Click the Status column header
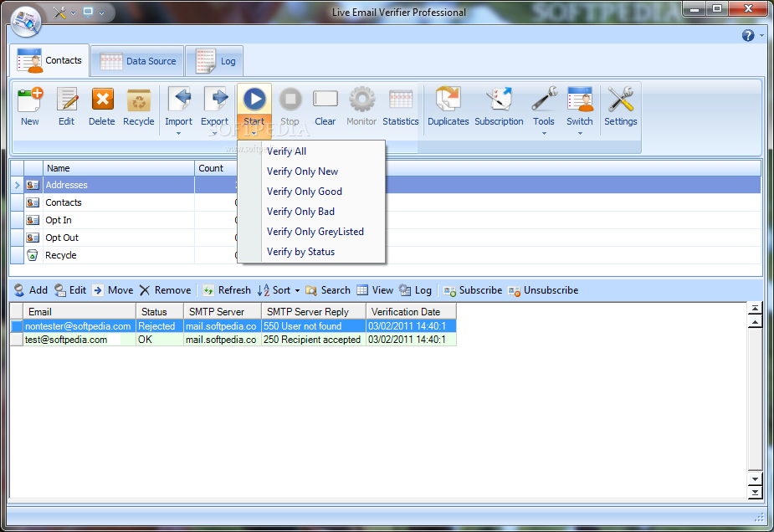Image resolution: width=774 pixels, height=532 pixels. pos(160,312)
